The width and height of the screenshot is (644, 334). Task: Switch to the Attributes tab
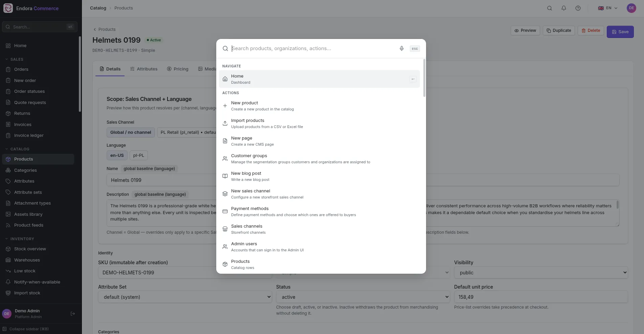coord(144,69)
